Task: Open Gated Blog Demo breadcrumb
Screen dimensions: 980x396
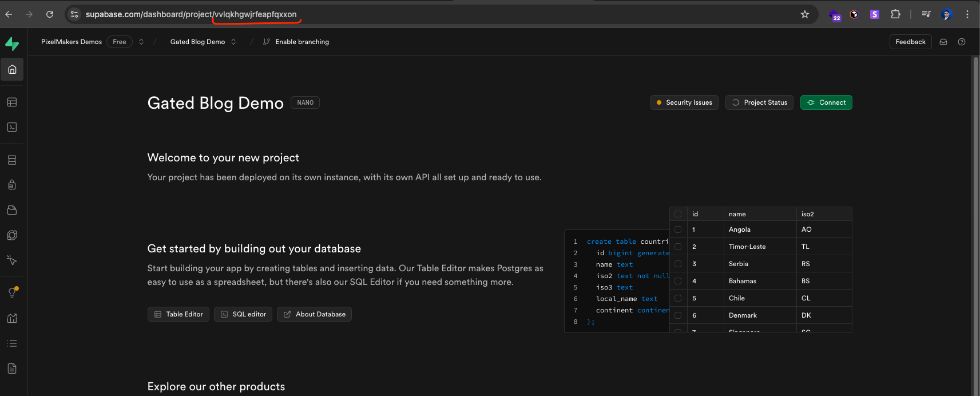Action: tap(197, 42)
